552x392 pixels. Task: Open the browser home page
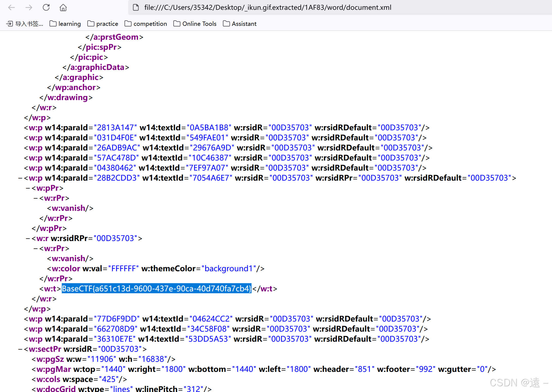[x=63, y=8]
